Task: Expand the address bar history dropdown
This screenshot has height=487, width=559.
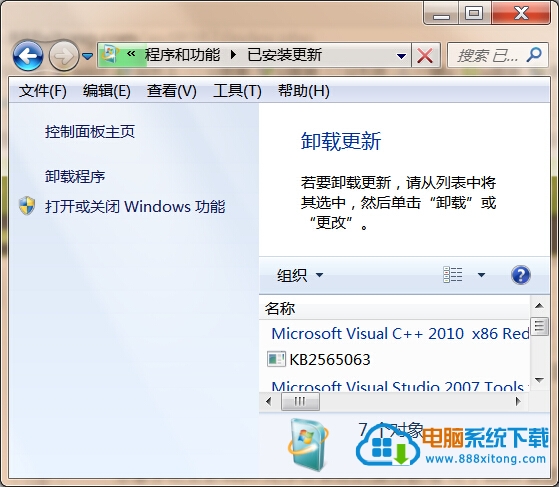Action: [401, 56]
